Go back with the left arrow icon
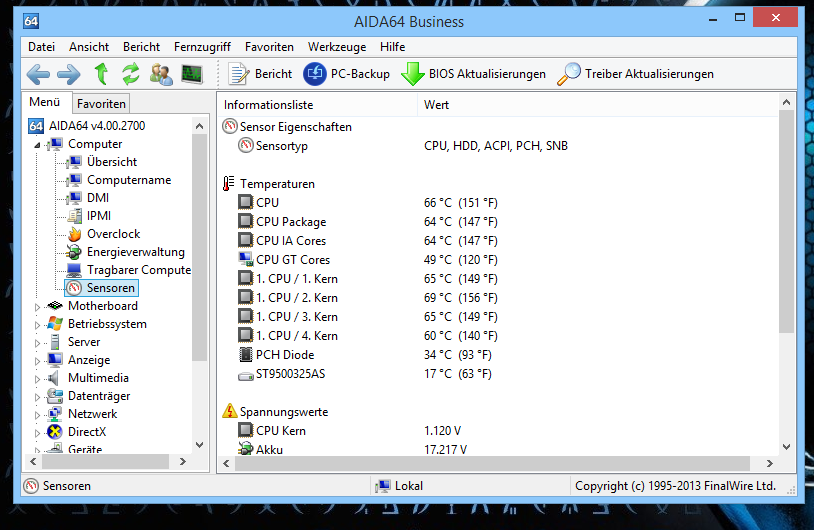 point(38,75)
